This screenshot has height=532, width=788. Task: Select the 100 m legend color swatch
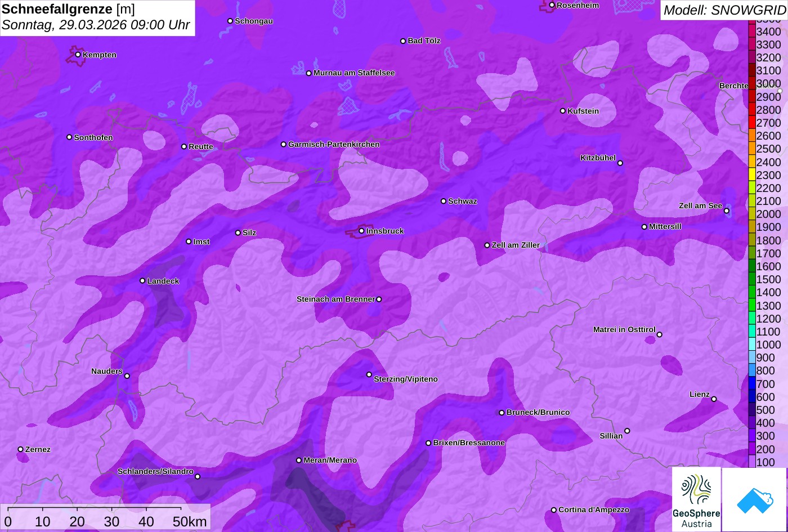752,462
